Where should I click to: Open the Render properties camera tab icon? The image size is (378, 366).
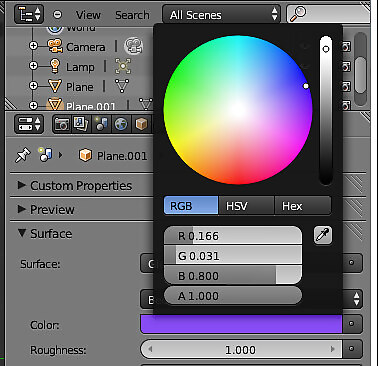click(x=62, y=124)
